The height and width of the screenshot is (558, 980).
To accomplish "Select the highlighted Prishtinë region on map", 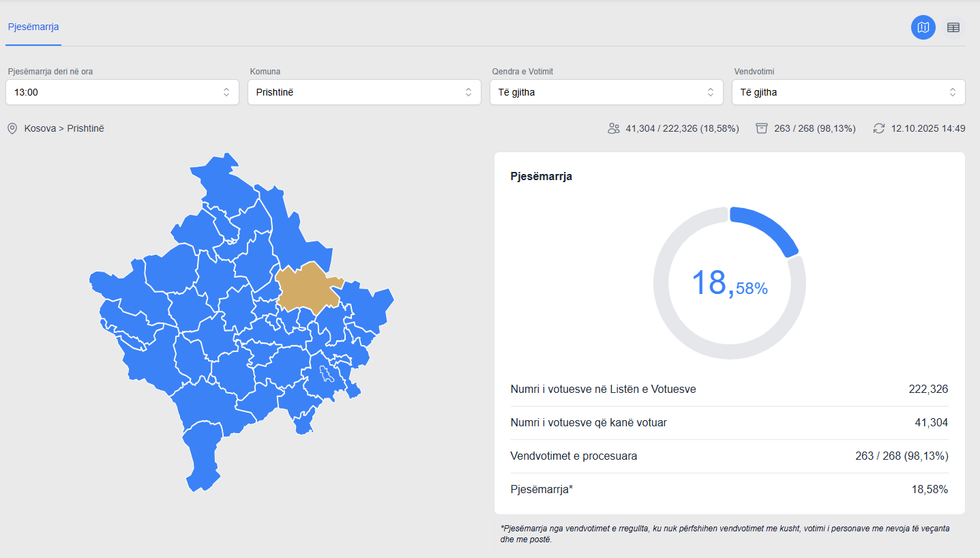I will pyautogui.click(x=308, y=287).
